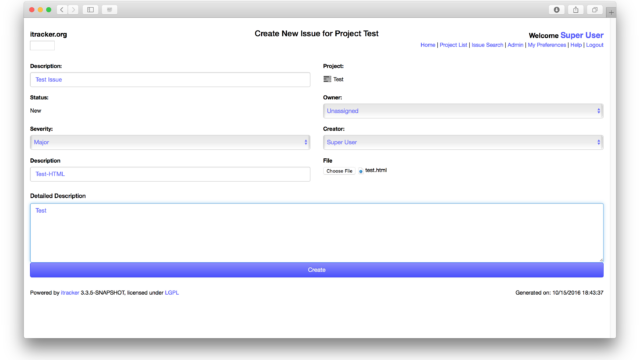Show all tabs overview icon
The image size is (640, 360).
pyautogui.click(x=595, y=10)
